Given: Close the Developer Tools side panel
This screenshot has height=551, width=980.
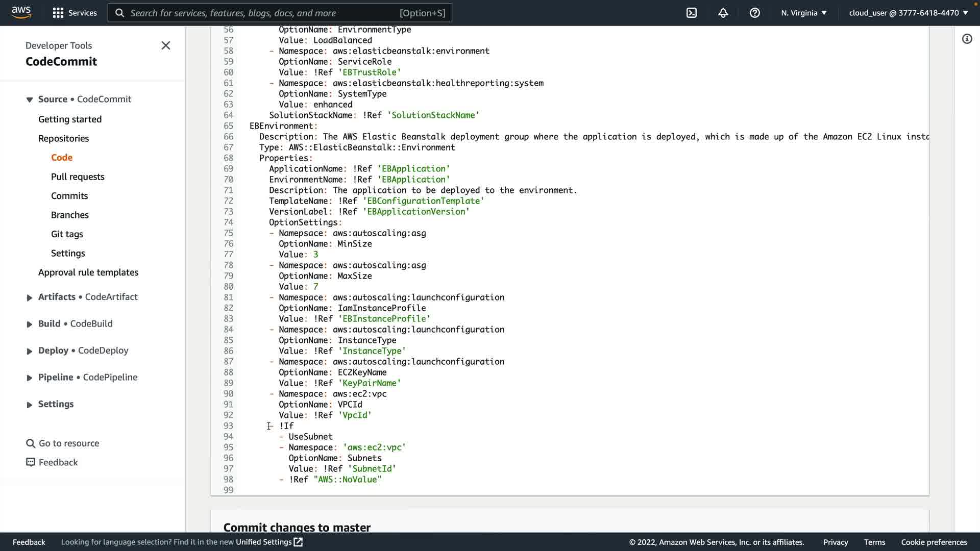Looking at the screenshot, I should click(x=166, y=45).
